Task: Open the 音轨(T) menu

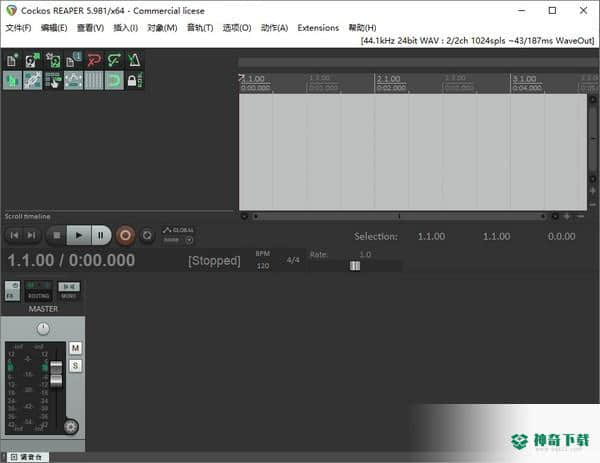Action: coord(200,28)
